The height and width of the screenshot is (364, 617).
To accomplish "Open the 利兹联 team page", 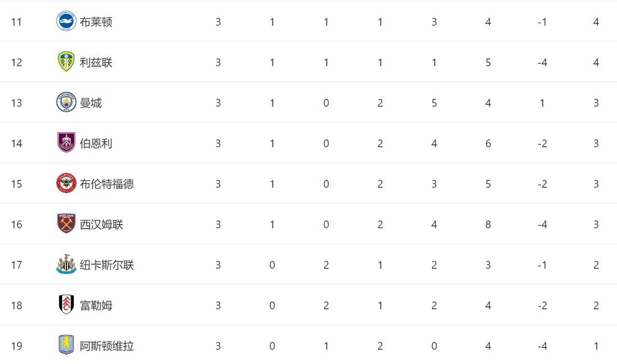I will tap(96, 63).
